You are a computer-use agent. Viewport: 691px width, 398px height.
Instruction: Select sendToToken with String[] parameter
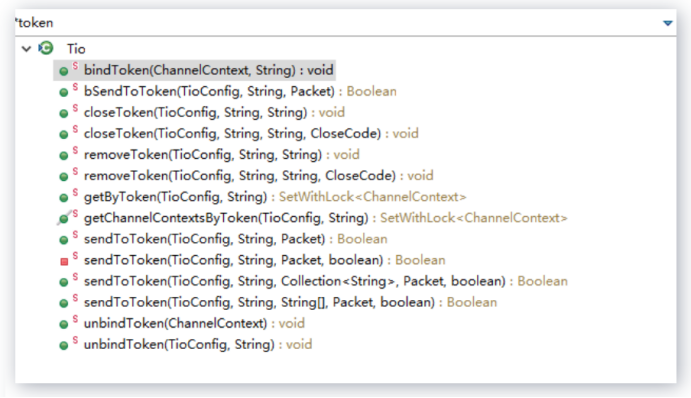click(x=290, y=302)
